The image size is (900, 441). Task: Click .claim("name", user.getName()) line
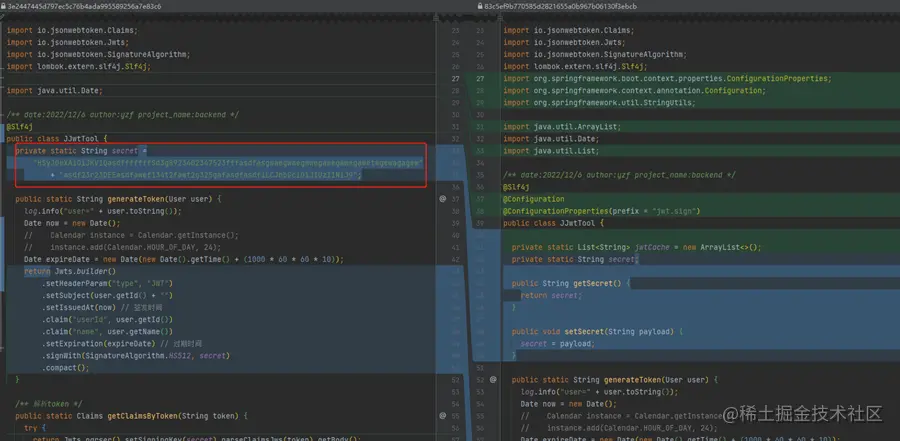[x=107, y=332]
